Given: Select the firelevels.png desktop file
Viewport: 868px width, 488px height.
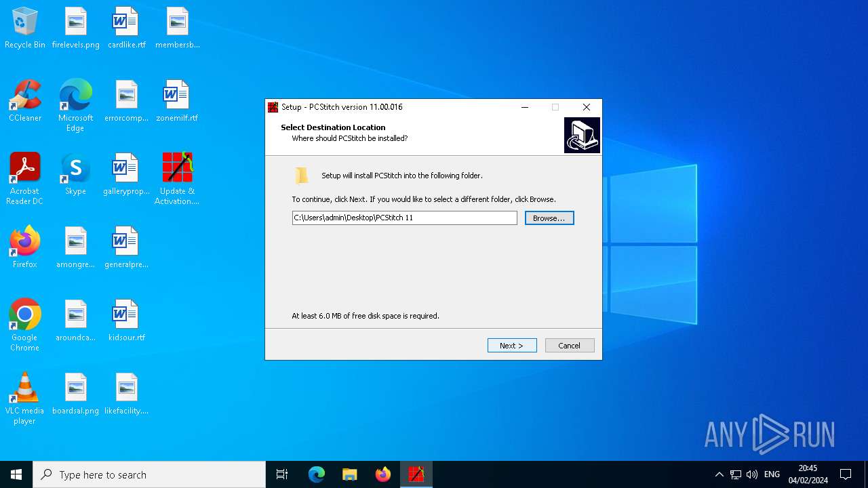Looking at the screenshot, I should point(75,28).
